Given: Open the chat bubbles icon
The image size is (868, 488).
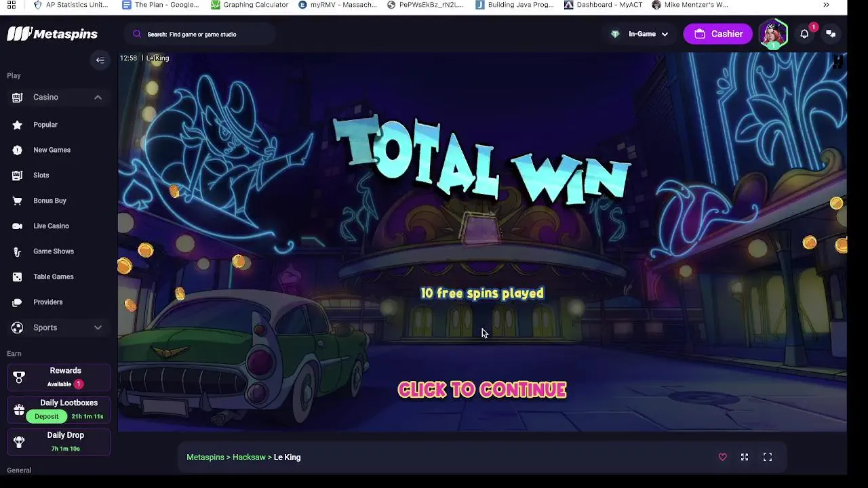Looking at the screenshot, I should point(831,34).
